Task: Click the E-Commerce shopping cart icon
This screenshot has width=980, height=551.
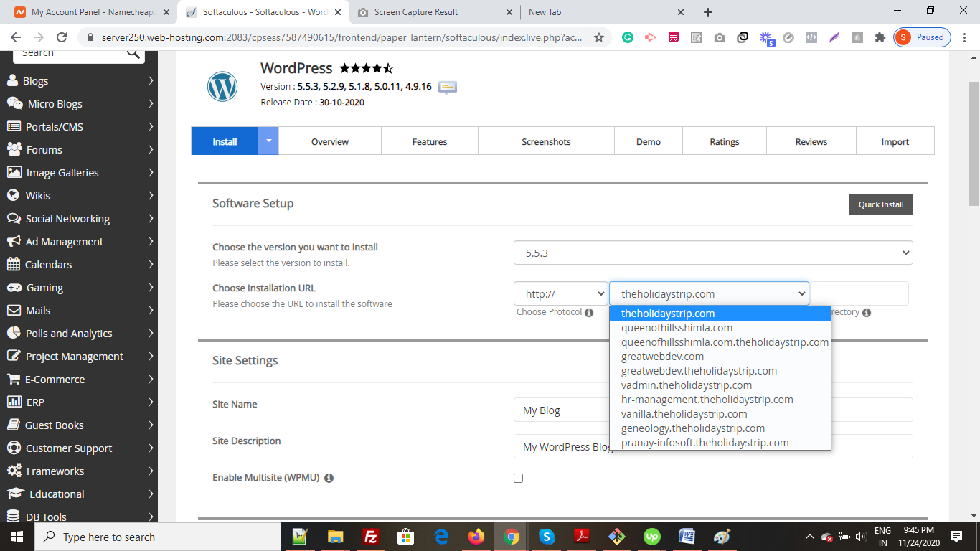Action: coord(13,380)
